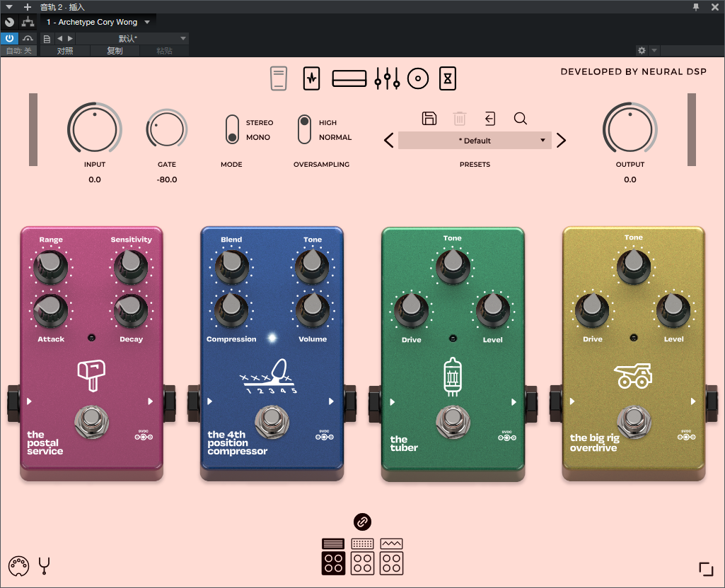Click the input value 0.0 field

coord(95,180)
